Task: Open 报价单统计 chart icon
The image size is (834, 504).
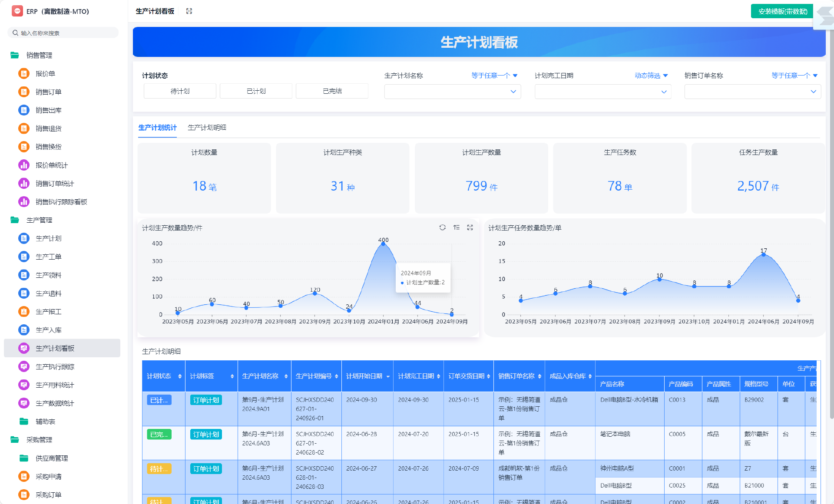Action: (23, 165)
